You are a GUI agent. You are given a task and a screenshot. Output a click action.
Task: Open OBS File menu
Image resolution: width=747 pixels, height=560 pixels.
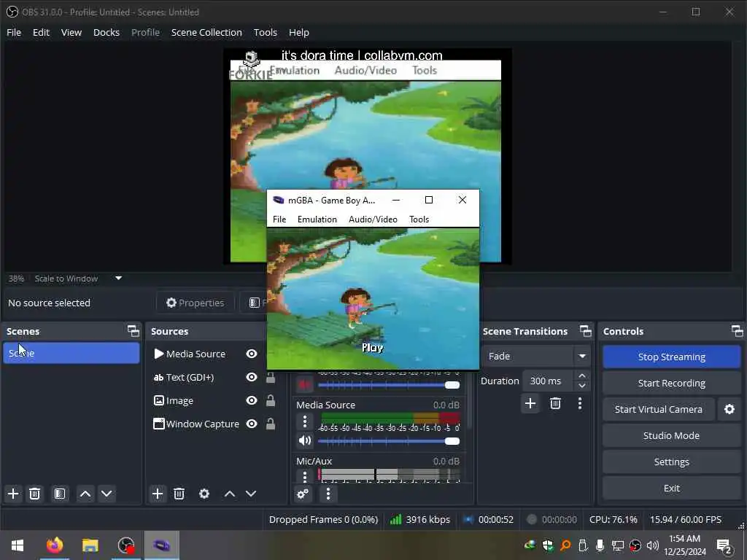click(x=14, y=32)
